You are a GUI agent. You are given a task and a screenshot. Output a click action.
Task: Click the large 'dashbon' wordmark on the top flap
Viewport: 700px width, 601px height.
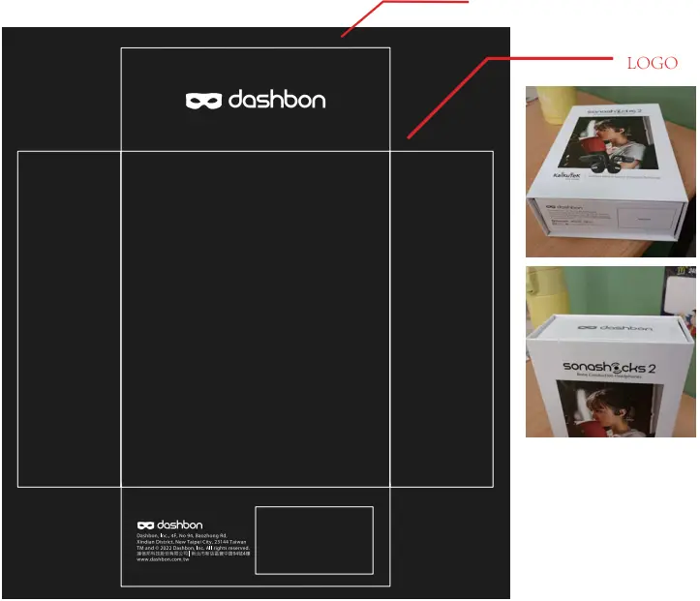(x=277, y=99)
